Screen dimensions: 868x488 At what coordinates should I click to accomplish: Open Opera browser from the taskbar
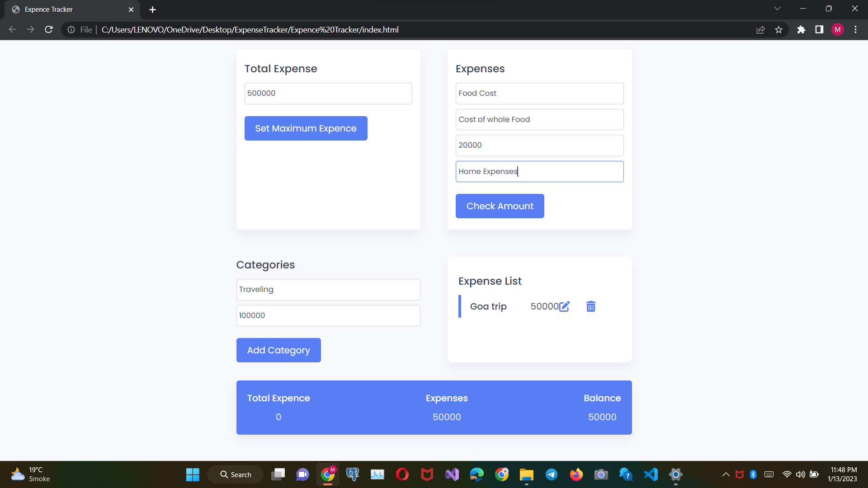point(402,474)
